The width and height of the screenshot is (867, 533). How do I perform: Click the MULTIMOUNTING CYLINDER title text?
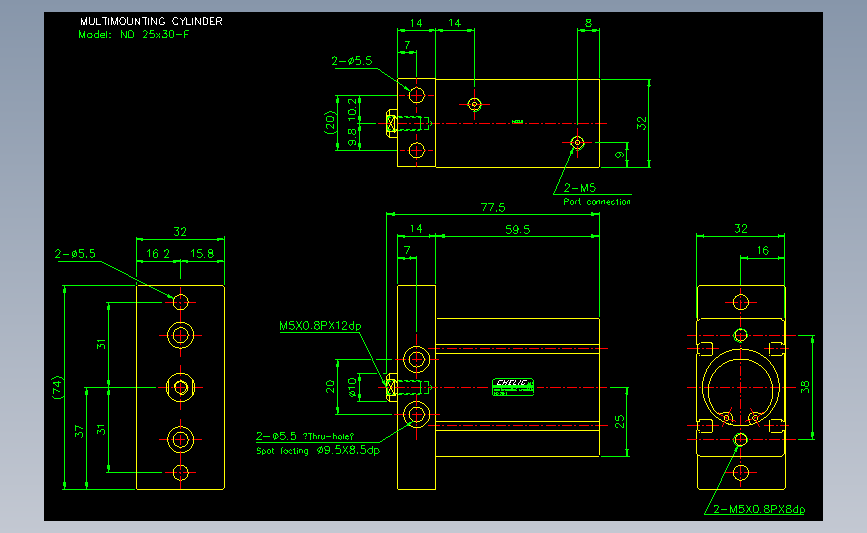[x=151, y=21]
